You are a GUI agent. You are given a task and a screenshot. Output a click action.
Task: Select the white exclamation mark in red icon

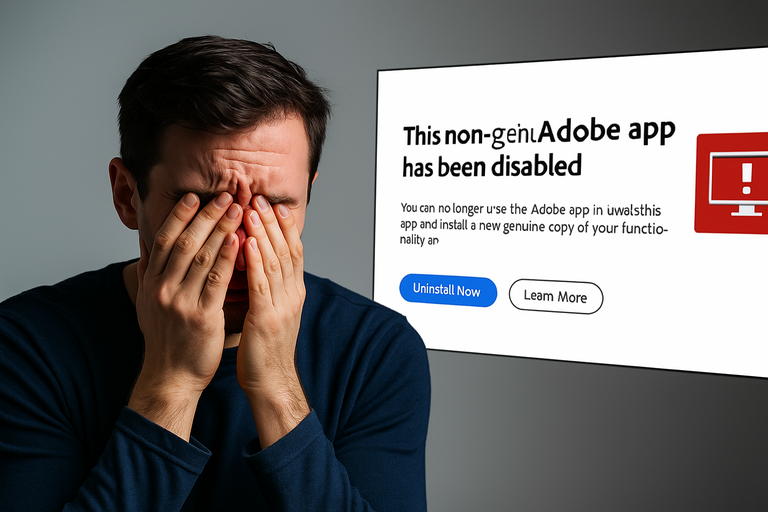[x=746, y=178]
